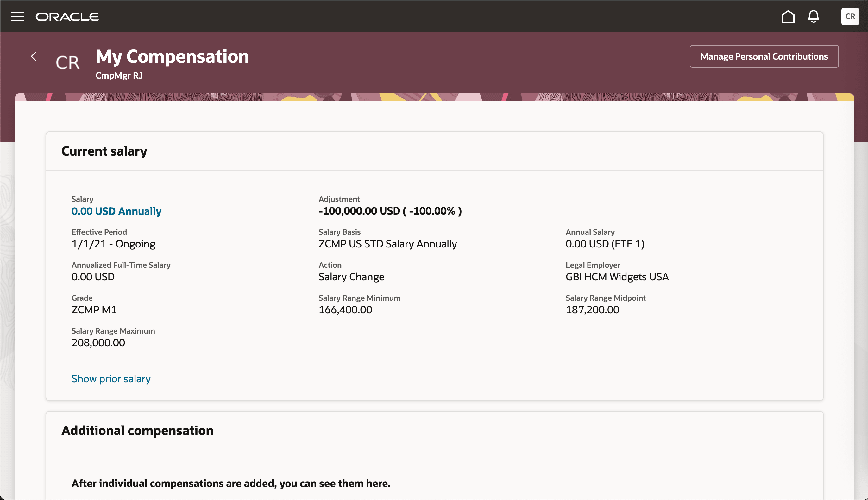Open the 0.00 USD Annually salary link
This screenshot has width=868, height=500.
click(116, 211)
